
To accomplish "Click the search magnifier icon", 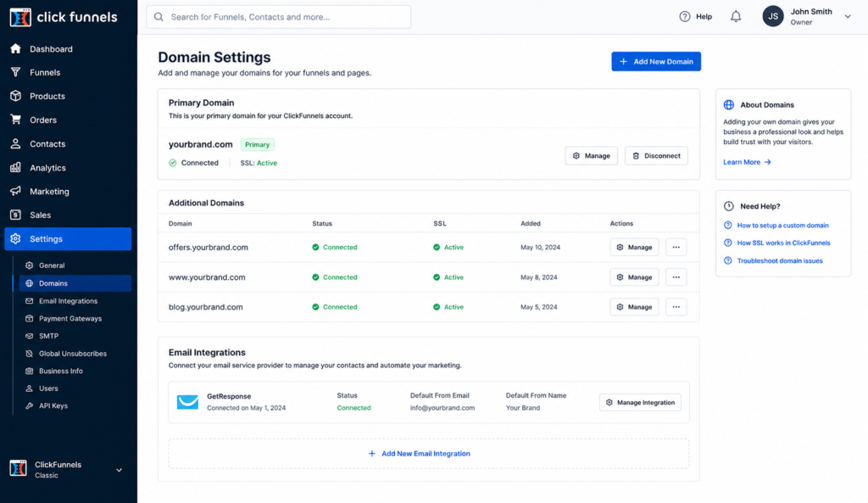I will [x=159, y=17].
